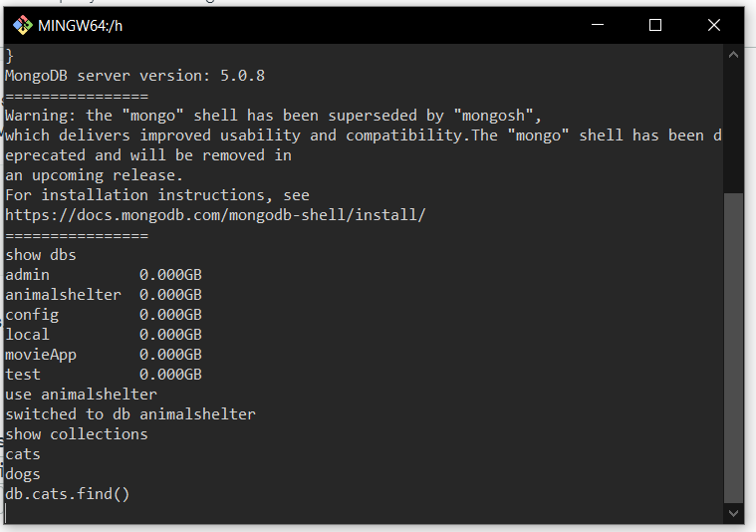Click the docs.mongodb.com install URL
This screenshot has height=532, width=756.
coord(215,215)
